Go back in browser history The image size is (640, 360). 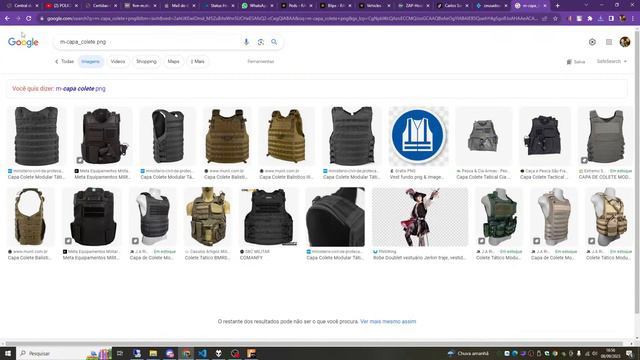7,18
